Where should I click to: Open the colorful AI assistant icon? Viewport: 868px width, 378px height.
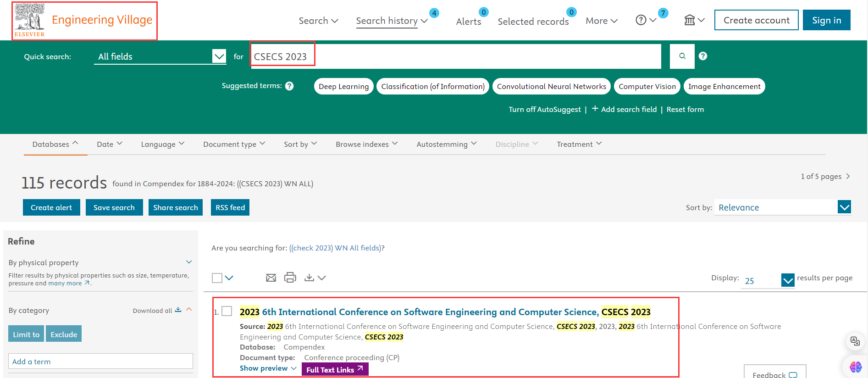pos(855,367)
